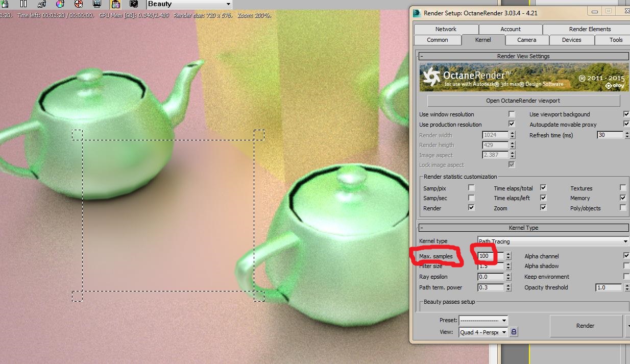
Task: Open the Devices tab
Action: tap(571, 40)
